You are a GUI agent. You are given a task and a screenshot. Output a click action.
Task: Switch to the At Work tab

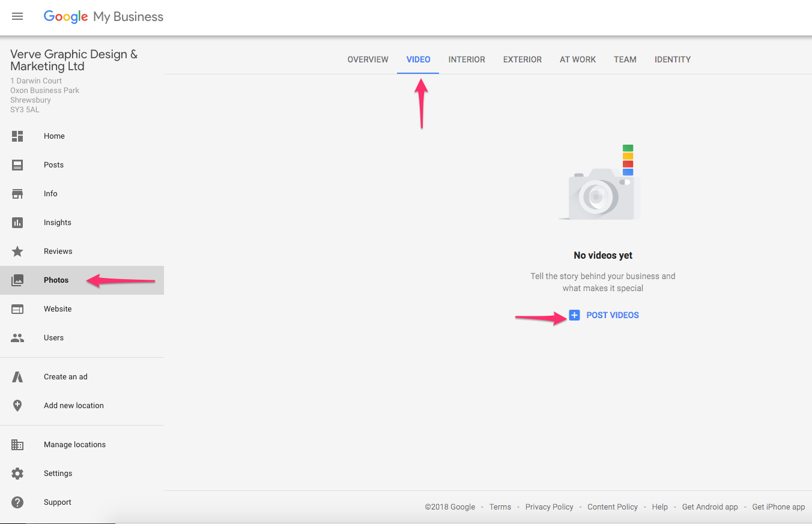tap(578, 59)
